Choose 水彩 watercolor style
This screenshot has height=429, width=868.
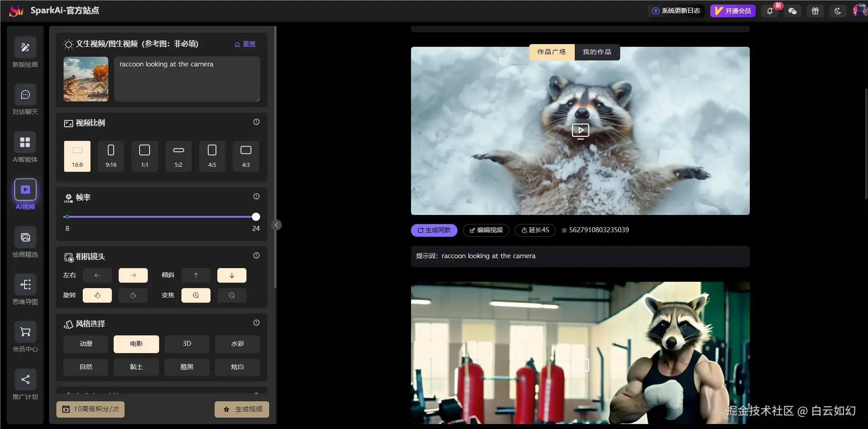tap(237, 344)
